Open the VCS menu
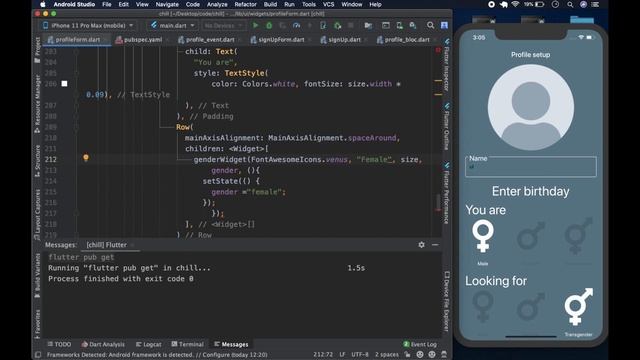Image resolution: width=640 pixels, height=360 pixels. (x=329, y=4)
